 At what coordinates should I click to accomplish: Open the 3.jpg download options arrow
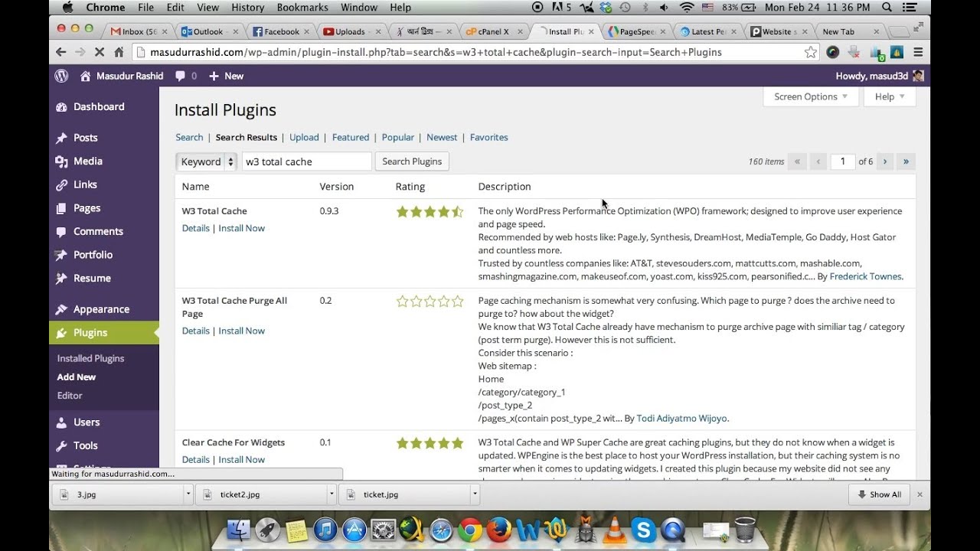pyautogui.click(x=188, y=494)
